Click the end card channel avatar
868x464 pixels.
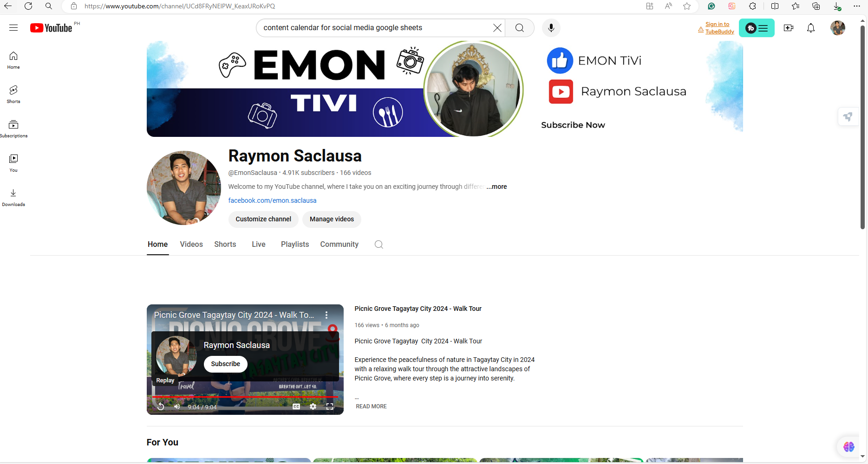coord(176,355)
